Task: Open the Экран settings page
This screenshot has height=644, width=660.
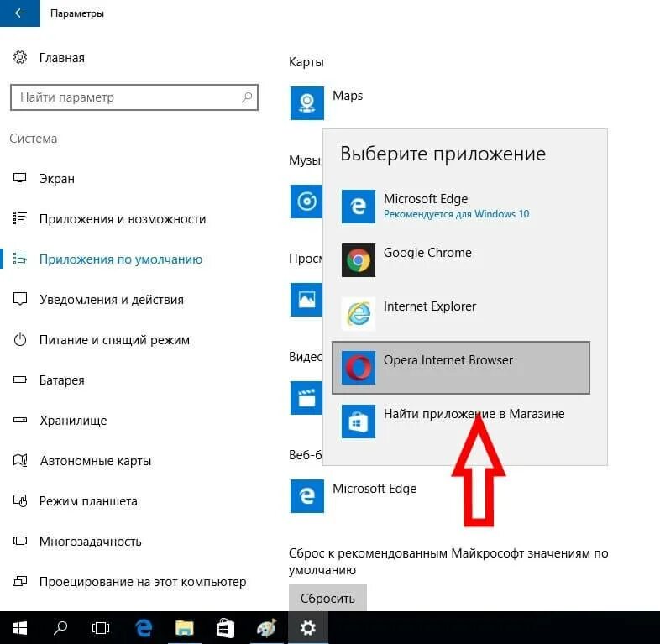Action: click(57, 179)
